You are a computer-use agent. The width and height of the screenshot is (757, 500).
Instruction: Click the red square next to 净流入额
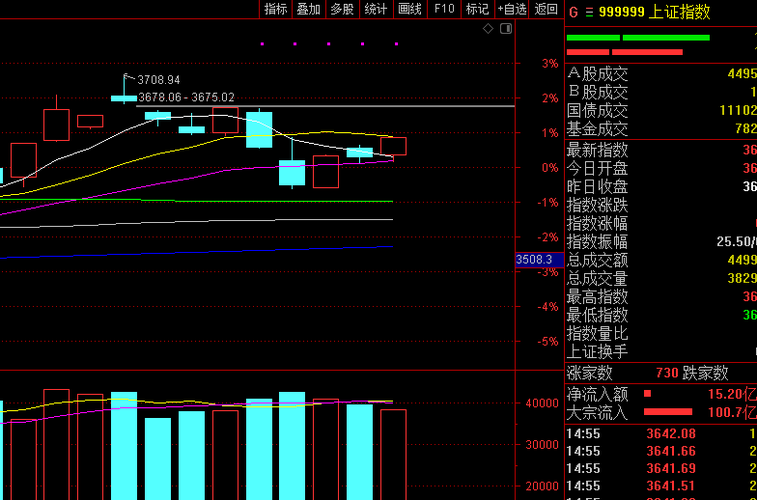pos(647,394)
